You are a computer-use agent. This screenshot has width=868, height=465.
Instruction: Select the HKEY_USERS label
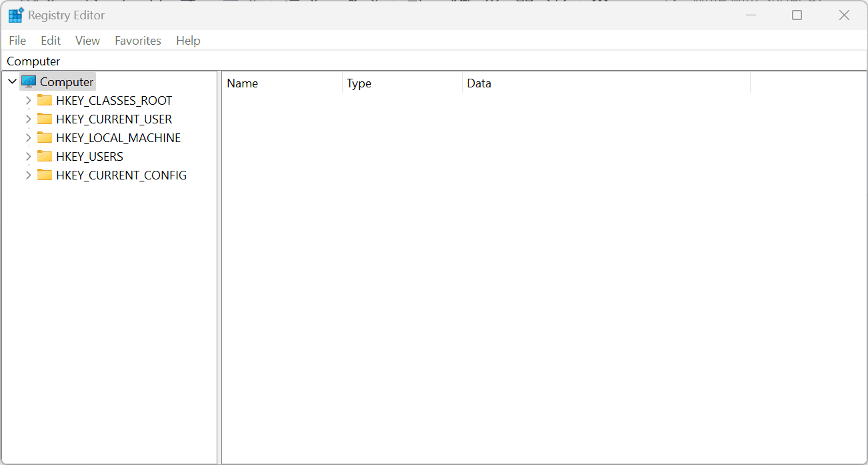click(x=90, y=156)
